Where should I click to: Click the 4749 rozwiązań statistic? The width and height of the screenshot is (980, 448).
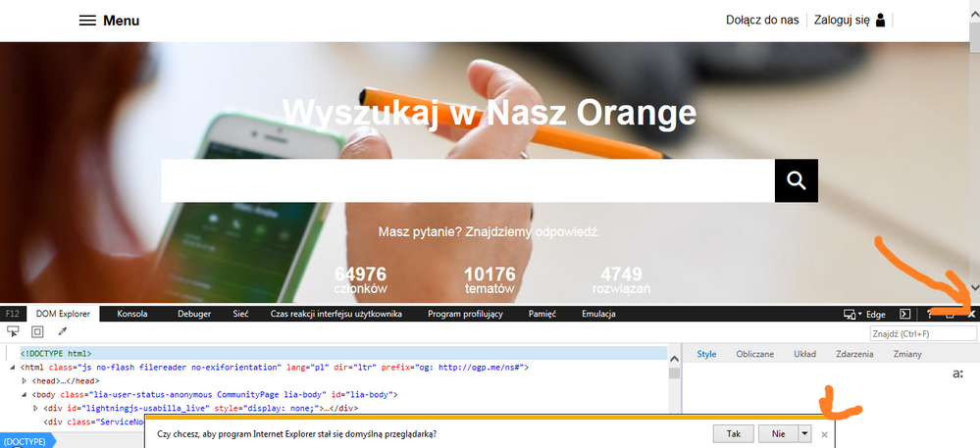621,280
